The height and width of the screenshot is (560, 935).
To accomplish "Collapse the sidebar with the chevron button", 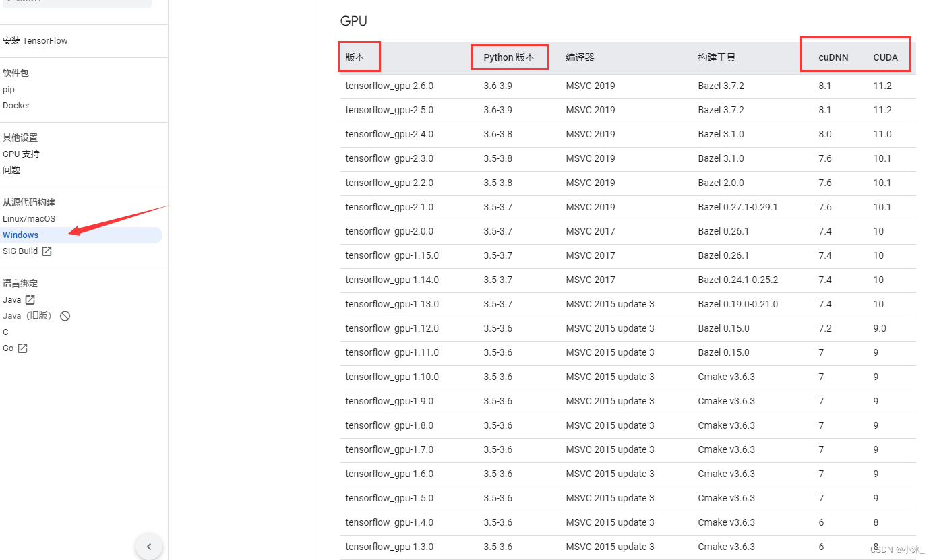I will 149,547.
